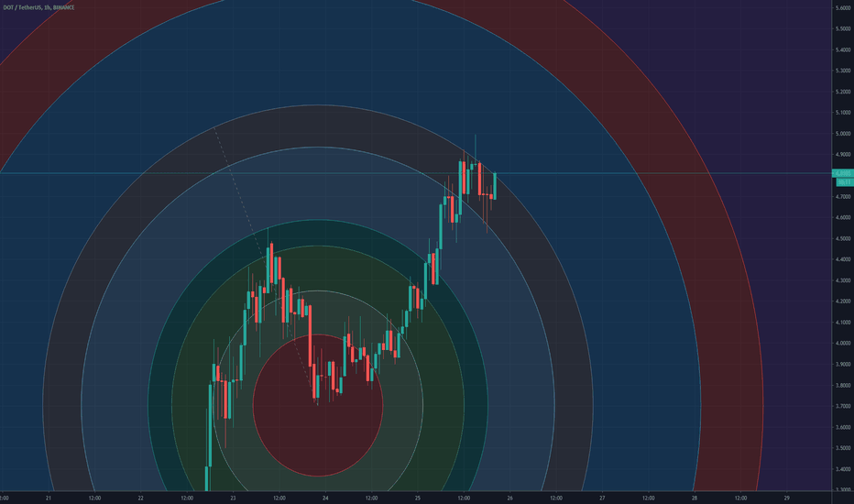This screenshot has width=854, height=504.
Task: Click the 5.4000 price axis label
Action: point(843,49)
